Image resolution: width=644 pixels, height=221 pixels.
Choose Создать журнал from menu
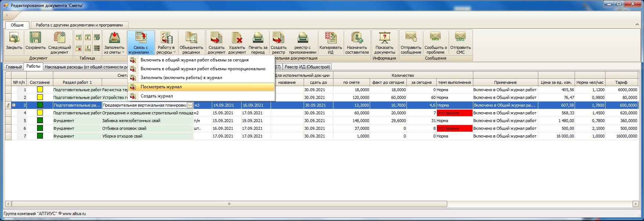point(157,96)
